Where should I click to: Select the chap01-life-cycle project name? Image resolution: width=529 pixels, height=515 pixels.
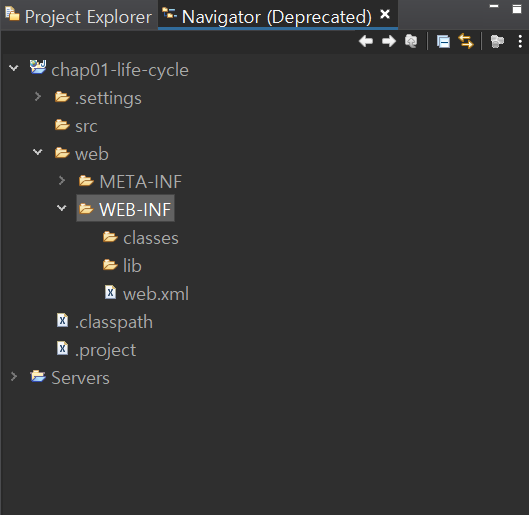[120, 70]
